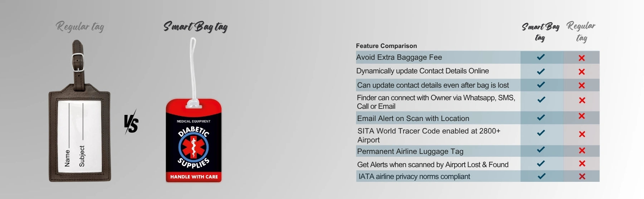Image resolution: width=644 pixels, height=199 pixels.
Task: Click the Finder can connect with Owner row text
Action: (x=436, y=102)
